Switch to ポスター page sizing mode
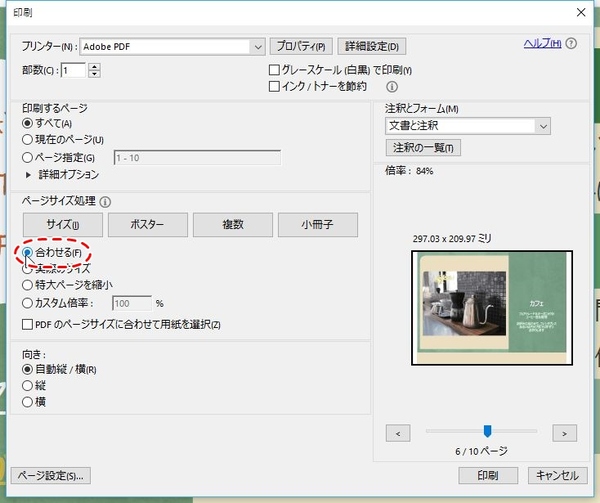This screenshot has height=503, width=600. tap(148, 225)
